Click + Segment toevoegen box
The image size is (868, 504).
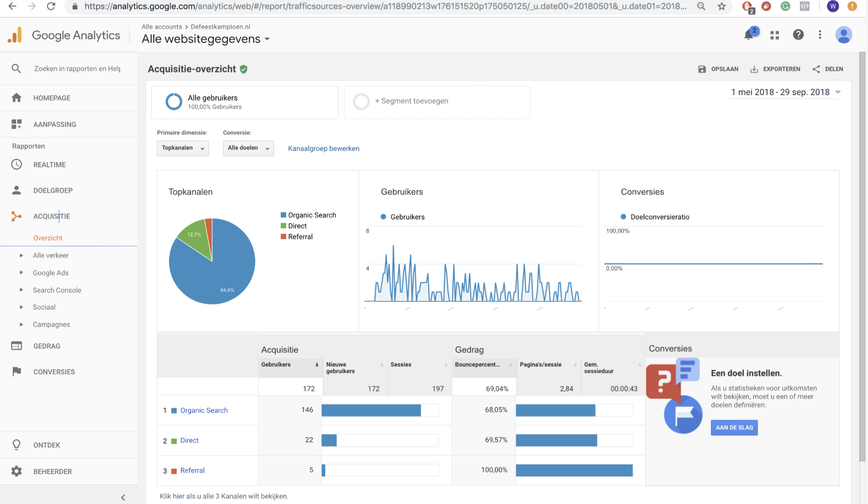[x=437, y=102]
